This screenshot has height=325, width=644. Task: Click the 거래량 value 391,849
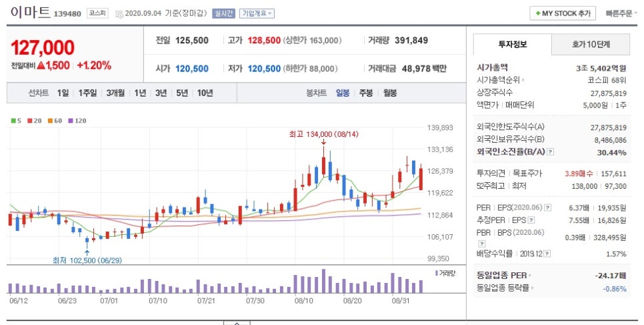coord(411,40)
